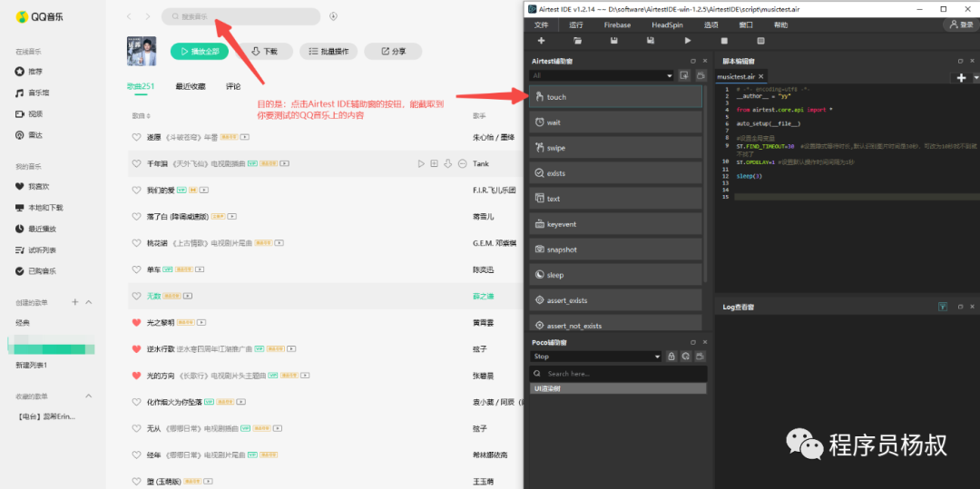This screenshot has height=489, width=980.
Task: Switch to 评论 tab in QQ音乐
Action: coord(233,86)
